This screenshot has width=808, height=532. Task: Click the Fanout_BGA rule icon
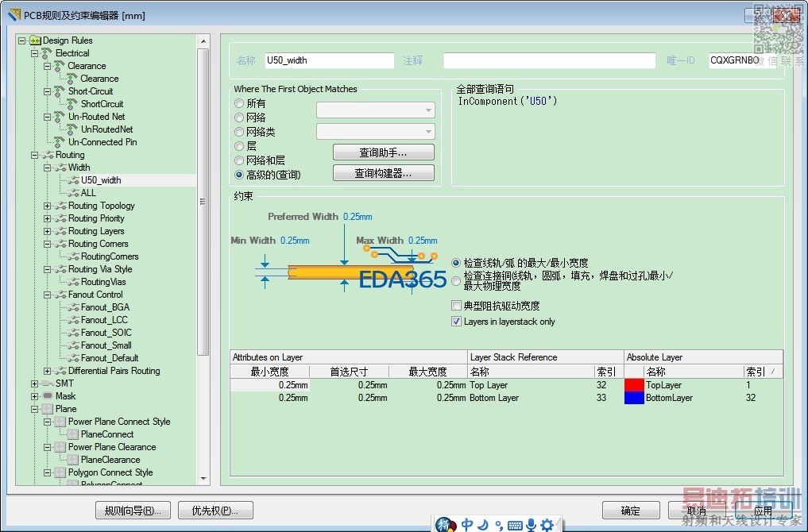(74, 307)
